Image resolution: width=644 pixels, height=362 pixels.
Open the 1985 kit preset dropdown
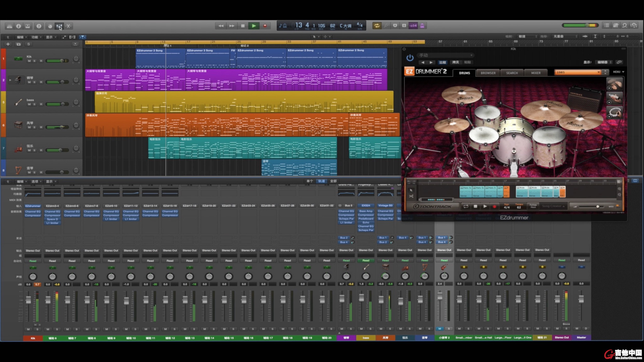tap(578, 72)
